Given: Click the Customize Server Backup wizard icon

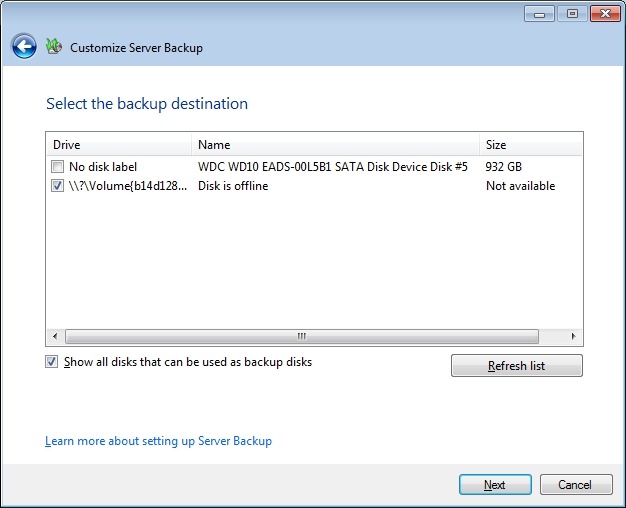Looking at the screenshot, I should 54,47.
